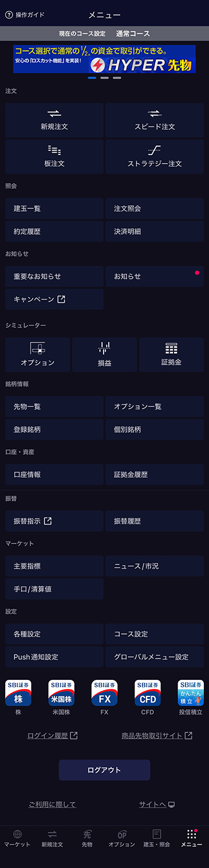The width and height of the screenshot is (209, 868).
Task: Switch to the 建玉・照会 bottom tab
Action: pyautogui.click(x=156, y=838)
